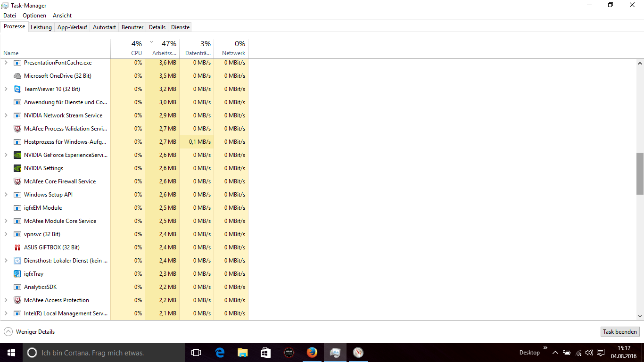
Task: Open the Ansicht menu
Action: click(62, 16)
